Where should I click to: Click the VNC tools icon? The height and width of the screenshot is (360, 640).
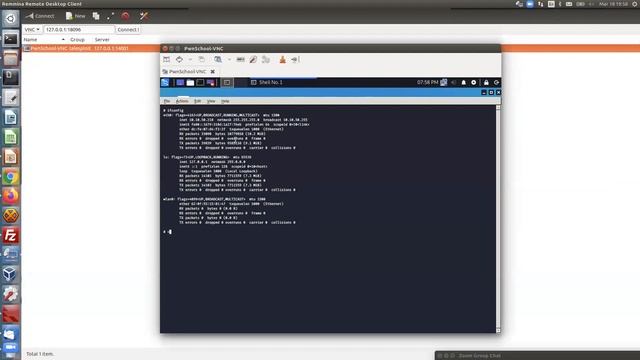click(x=266, y=60)
